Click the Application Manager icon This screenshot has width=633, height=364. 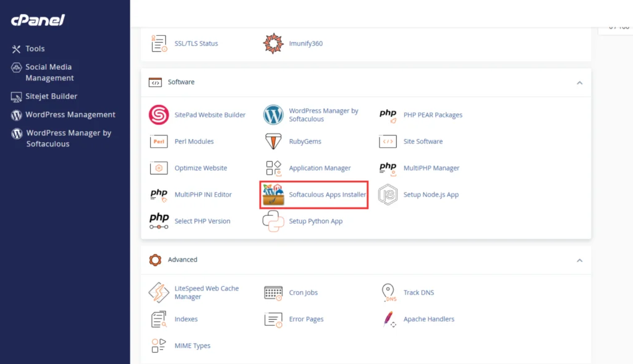[x=273, y=168]
